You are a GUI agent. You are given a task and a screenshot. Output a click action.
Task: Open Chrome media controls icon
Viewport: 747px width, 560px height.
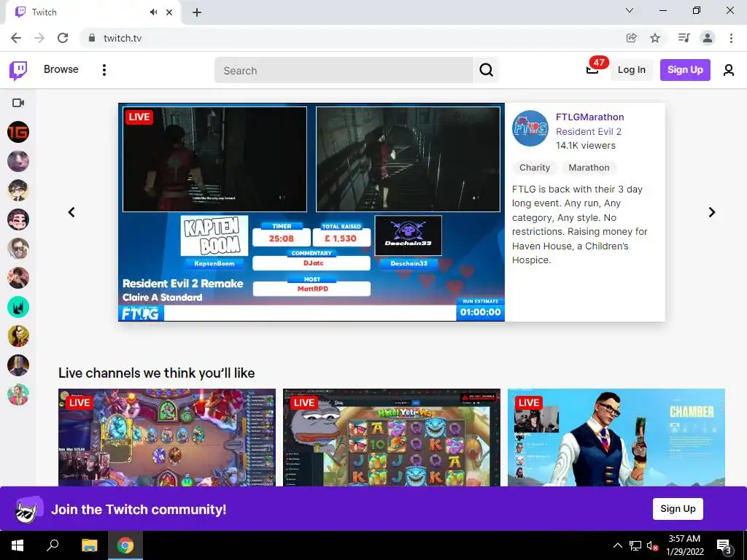pyautogui.click(x=684, y=38)
